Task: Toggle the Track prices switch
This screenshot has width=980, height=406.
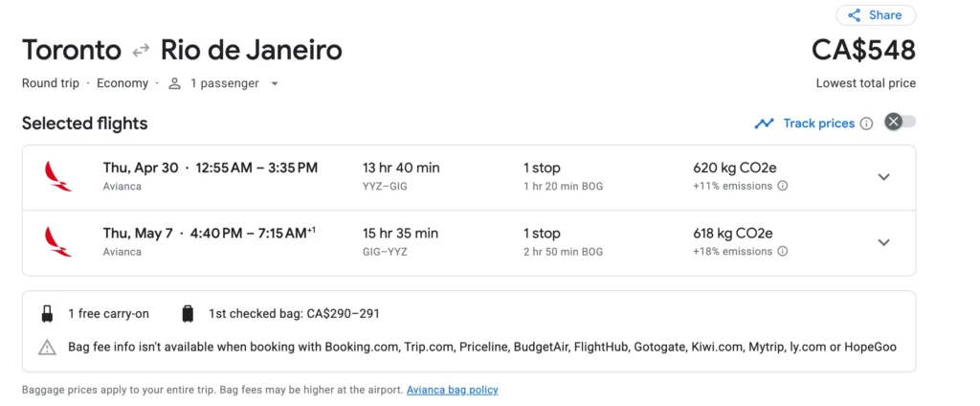Action: [x=900, y=122]
